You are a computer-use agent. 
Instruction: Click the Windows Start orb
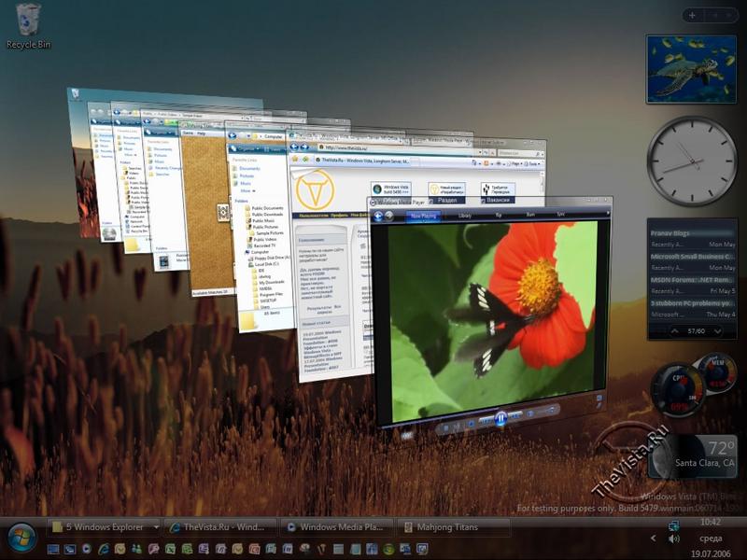click(21, 536)
